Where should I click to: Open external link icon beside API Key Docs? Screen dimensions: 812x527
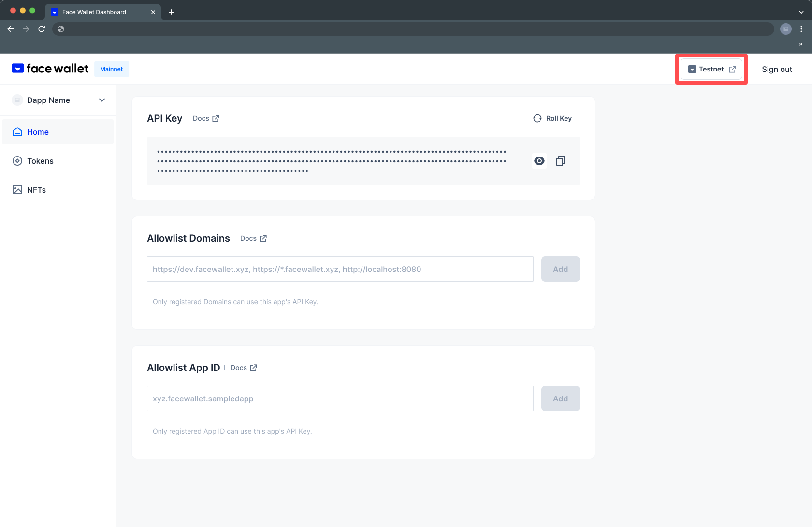point(216,118)
